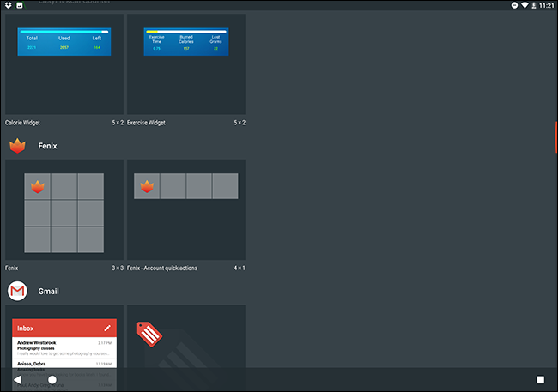Pick the Fenix 3×3 grid widget
Image resolution: width=558 pixels, height=392 pixels.
coord(64,210)
